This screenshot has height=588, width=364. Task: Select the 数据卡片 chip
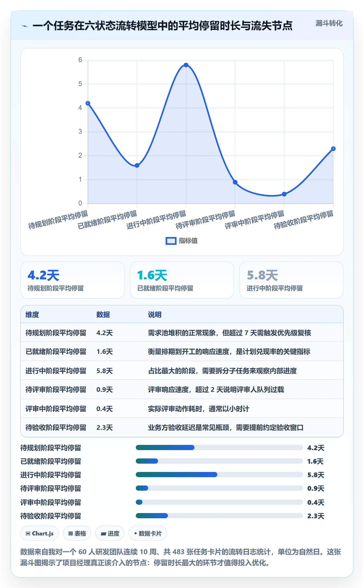[148, 533]
